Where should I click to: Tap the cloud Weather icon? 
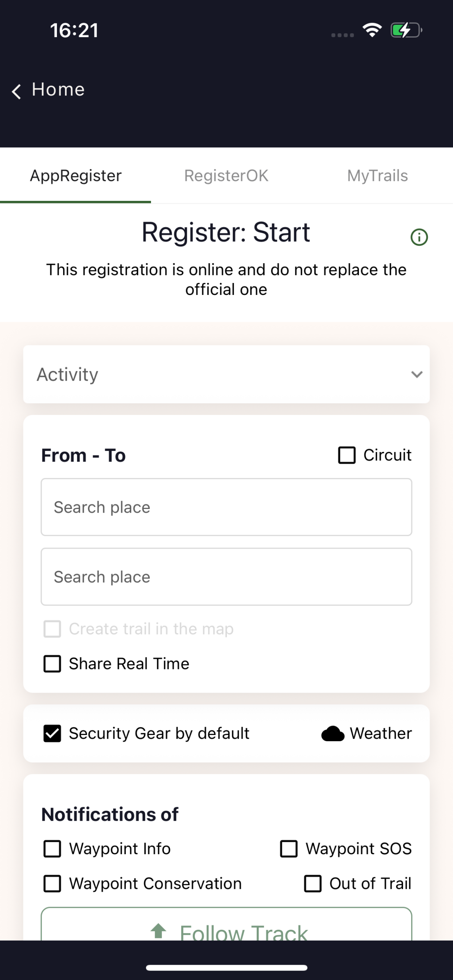coord(333,734)
